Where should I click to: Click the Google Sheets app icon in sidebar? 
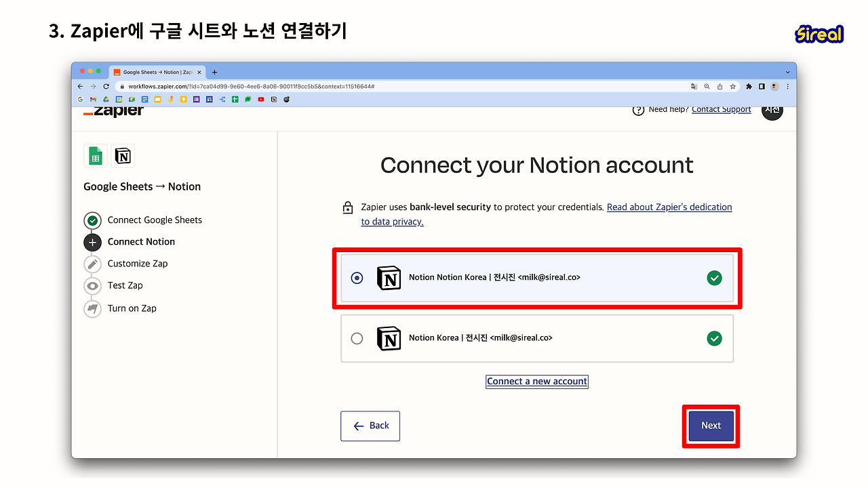click(x=96, y=155)
